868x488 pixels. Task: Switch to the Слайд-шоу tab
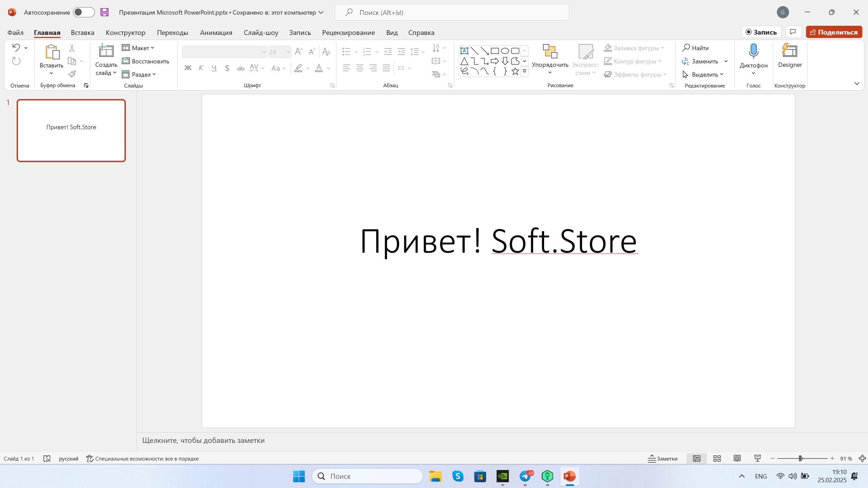click(261, 33)
